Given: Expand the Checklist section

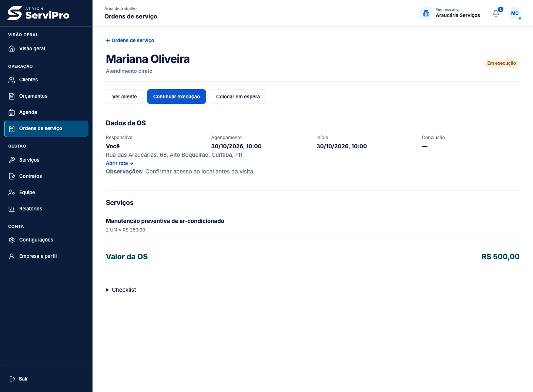Looking at the screenshot, I should click(x=121, y=290).
